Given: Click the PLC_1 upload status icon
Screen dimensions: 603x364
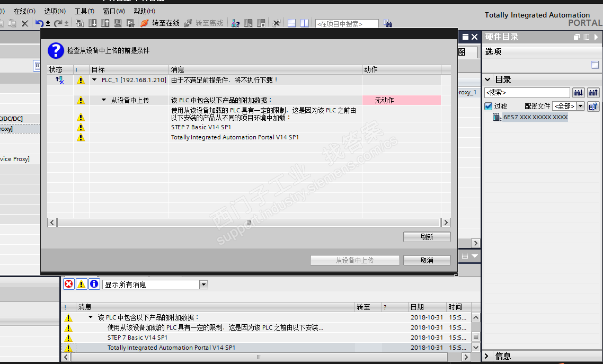Looking at the screenshot, I should click(59, 80).
